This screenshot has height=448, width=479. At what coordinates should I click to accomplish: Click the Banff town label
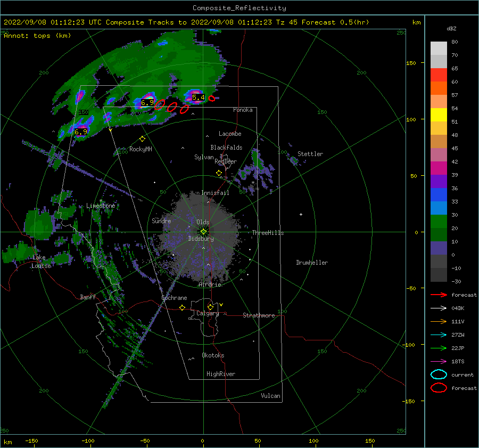88,297
